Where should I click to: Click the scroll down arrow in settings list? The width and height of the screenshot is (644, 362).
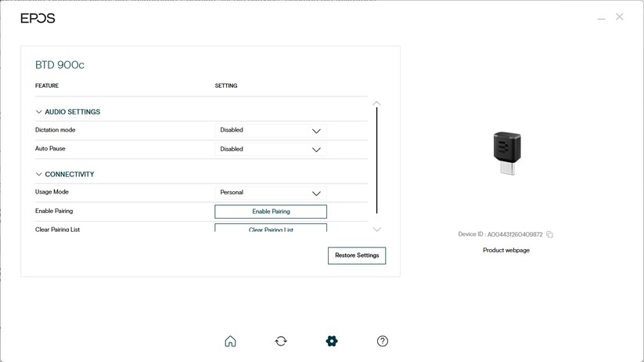pos(376,229)
